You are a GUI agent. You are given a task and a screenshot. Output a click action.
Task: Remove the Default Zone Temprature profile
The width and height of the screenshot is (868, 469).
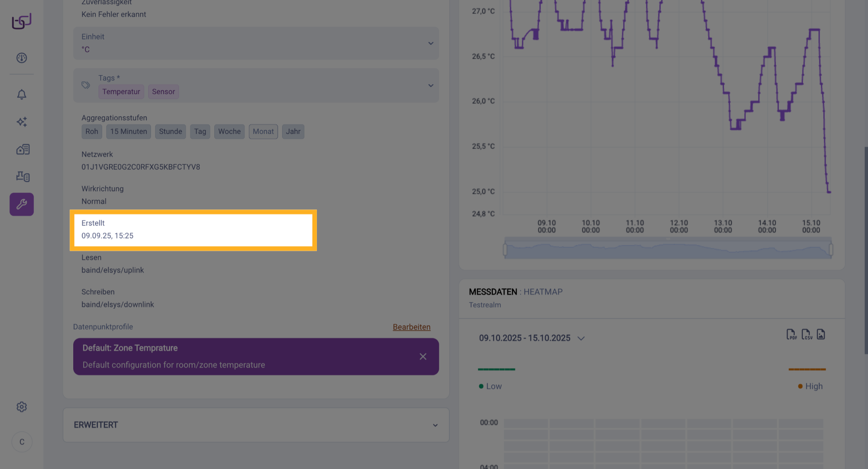click(x=423, y=357)
